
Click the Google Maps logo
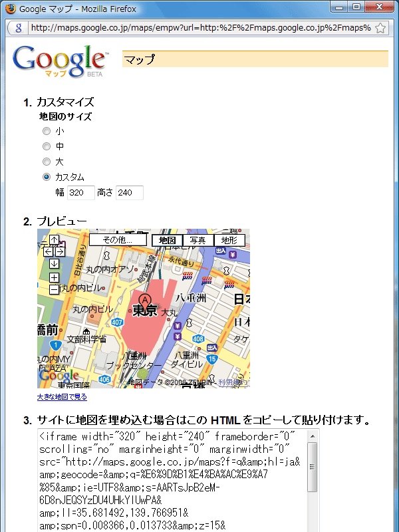(x=61, y=61)
